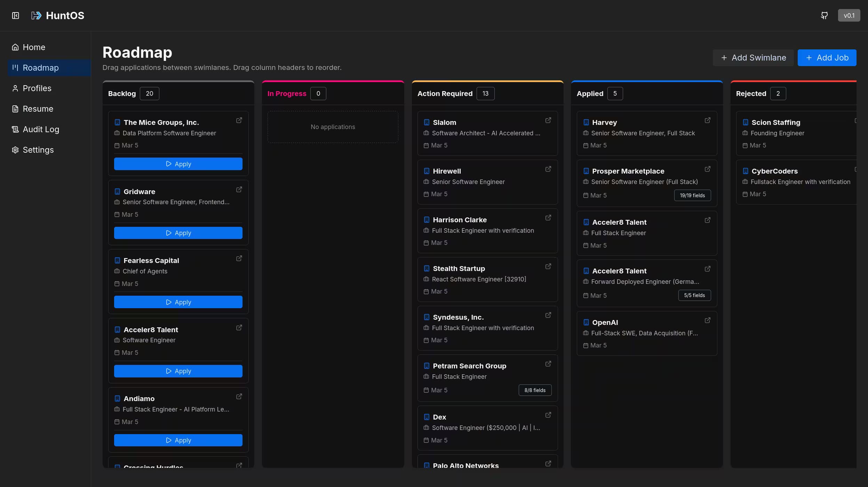This screenshot has height=487, width=868.
Task: Open external link for Petram Search Group
Action: click(x=548, y=364)
